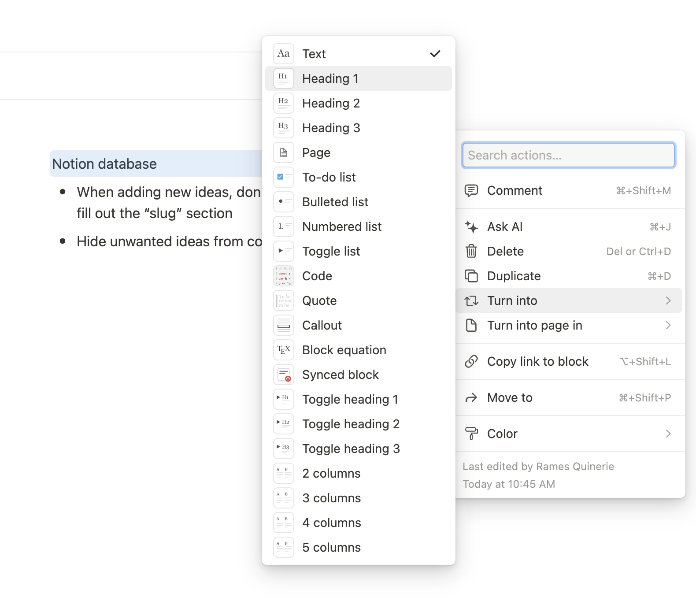Select Toggle heading 3 option
Image resolution: width=696 pixels, height=616 pixels.
359,449
